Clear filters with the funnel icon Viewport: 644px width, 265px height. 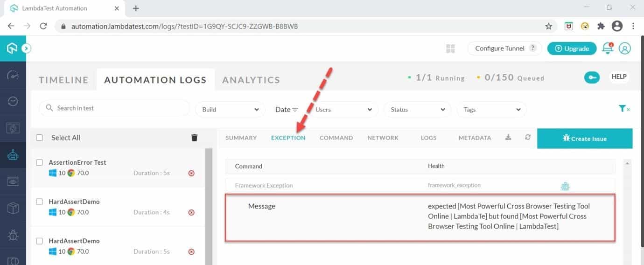point(624,109)
